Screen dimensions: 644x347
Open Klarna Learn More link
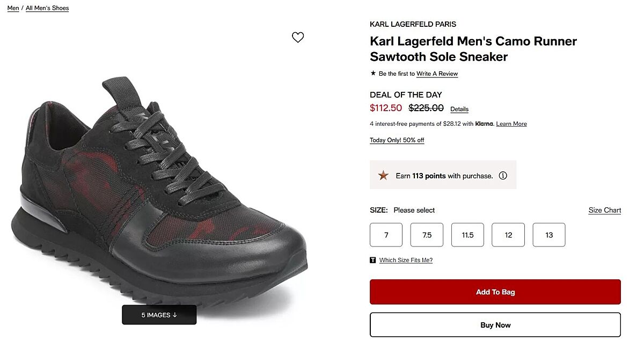click(x=511, y=124)
